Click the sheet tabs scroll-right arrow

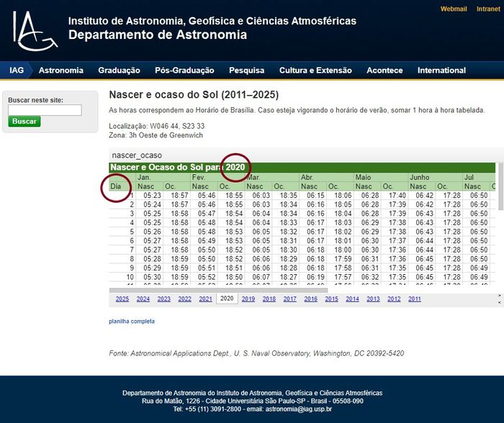point(500,295)
